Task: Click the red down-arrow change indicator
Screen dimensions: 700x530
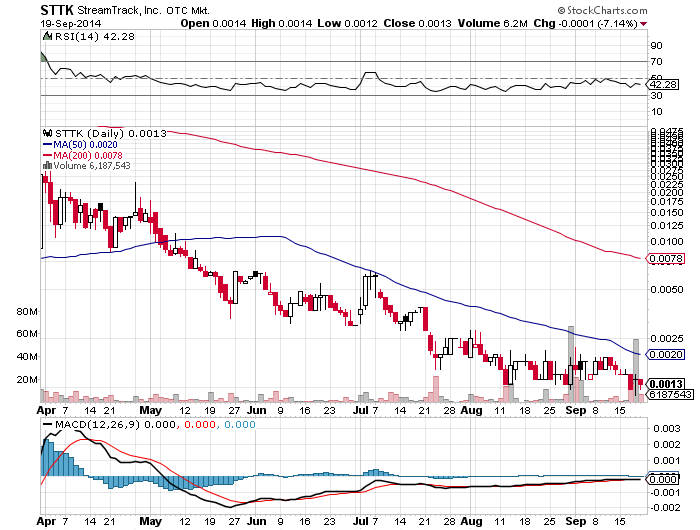Action: click(x=643, y=24)
